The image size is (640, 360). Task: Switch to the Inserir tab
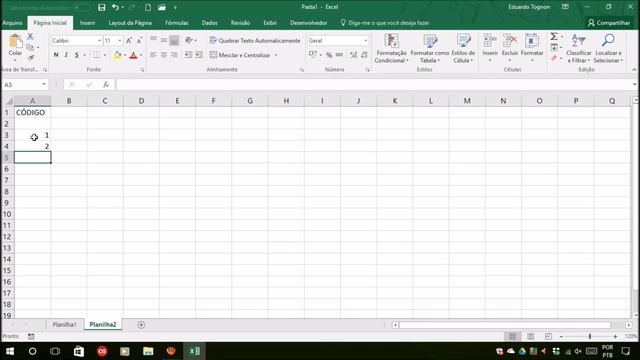click(87, 23)
